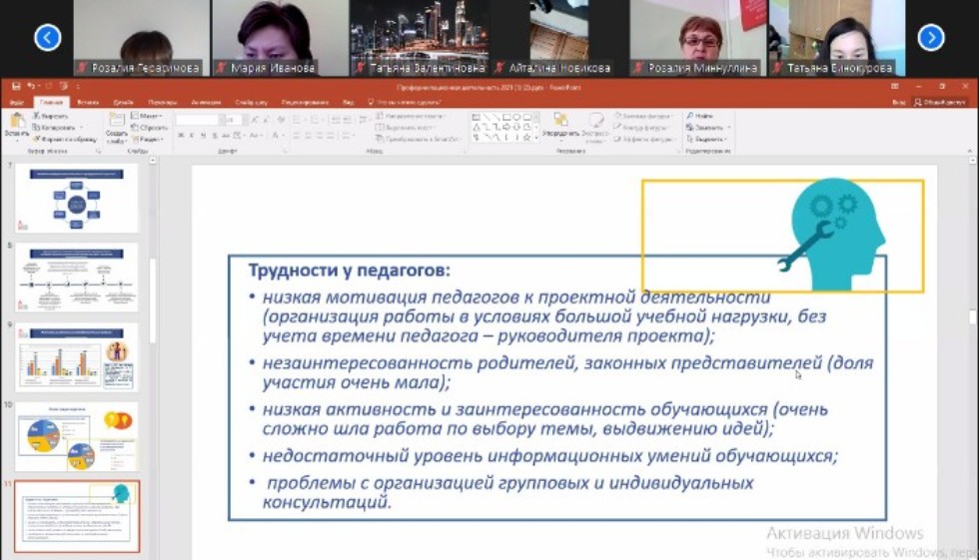
Task: Open the font size box
Action: (x=232, y=119)
